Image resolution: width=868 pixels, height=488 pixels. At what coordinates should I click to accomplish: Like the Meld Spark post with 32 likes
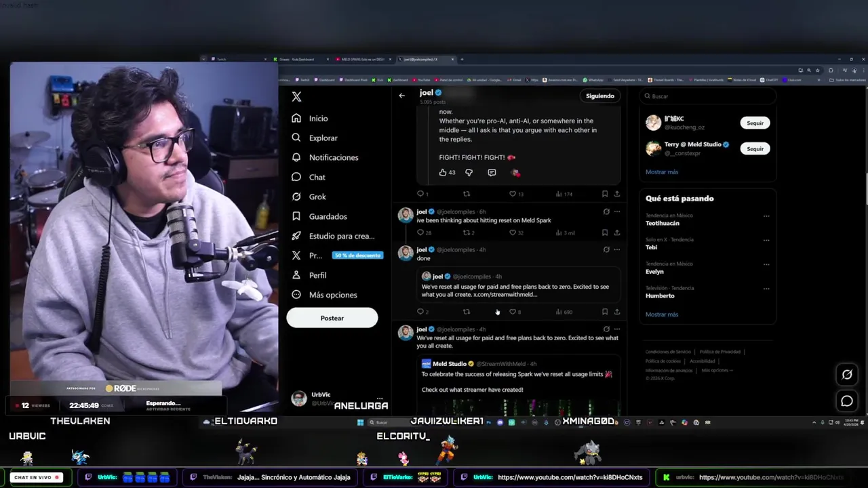coord(517,232)
